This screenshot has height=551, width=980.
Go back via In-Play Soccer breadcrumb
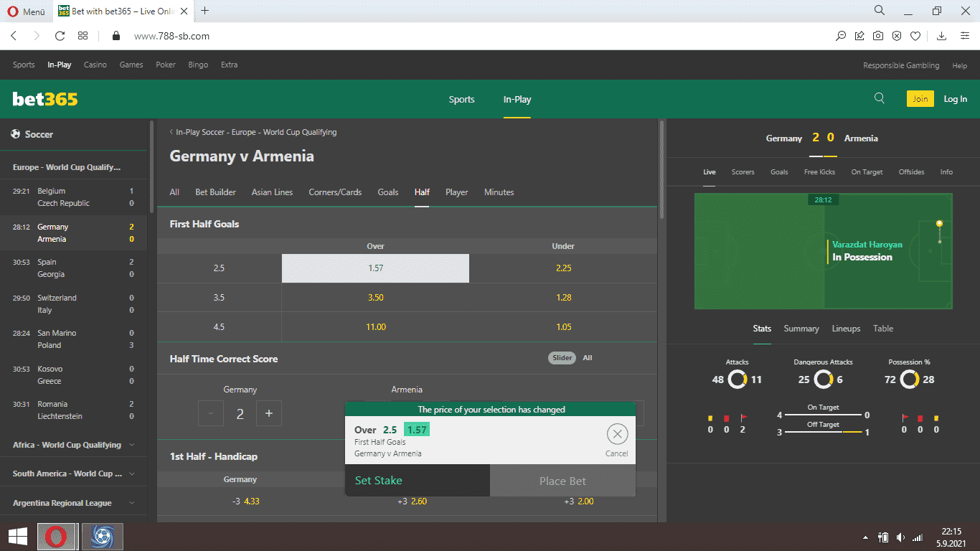253,132
